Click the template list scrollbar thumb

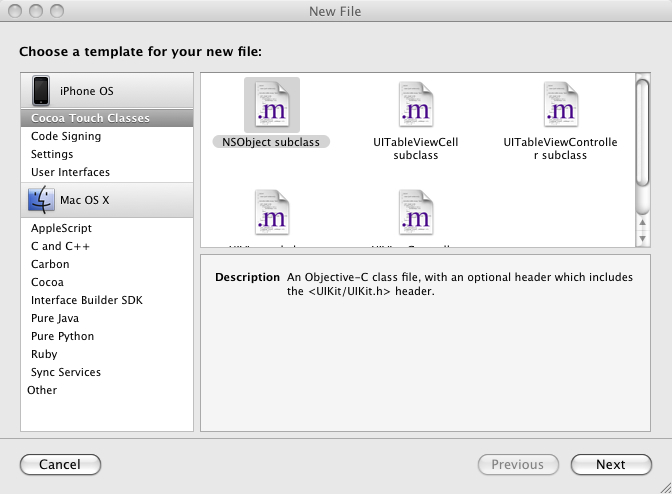[642, 133]
